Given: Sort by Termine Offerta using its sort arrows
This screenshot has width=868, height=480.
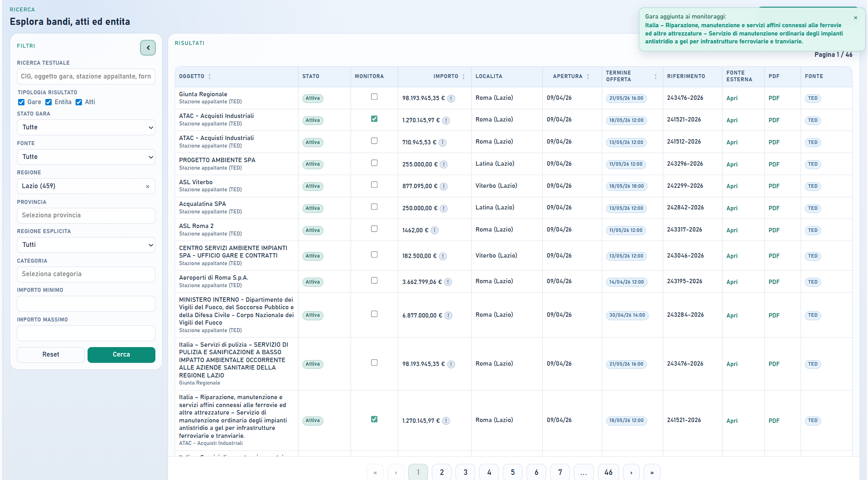Looking at the screenshot, I should 655,77.
